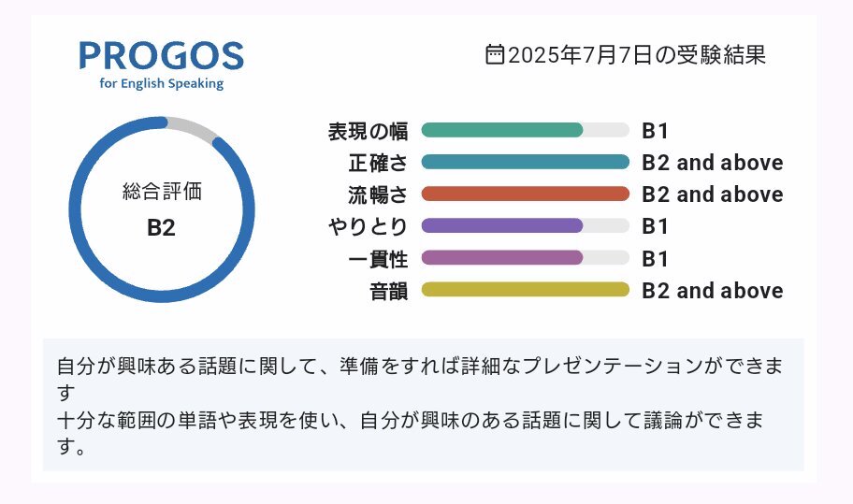Click the teal 正確さ progress bar
The height and width of the screenshot is (504, 853).
tap(526, 162)
